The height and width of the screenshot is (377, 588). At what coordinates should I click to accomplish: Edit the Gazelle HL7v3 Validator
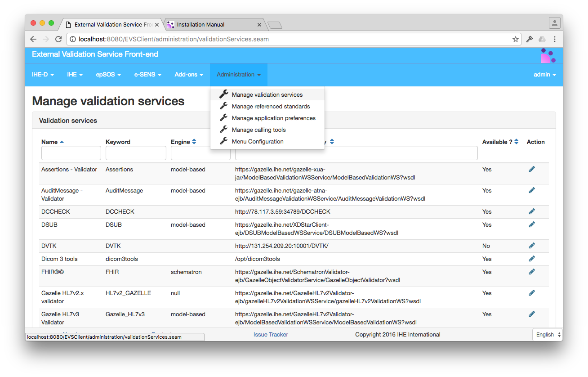coord(532,314)
